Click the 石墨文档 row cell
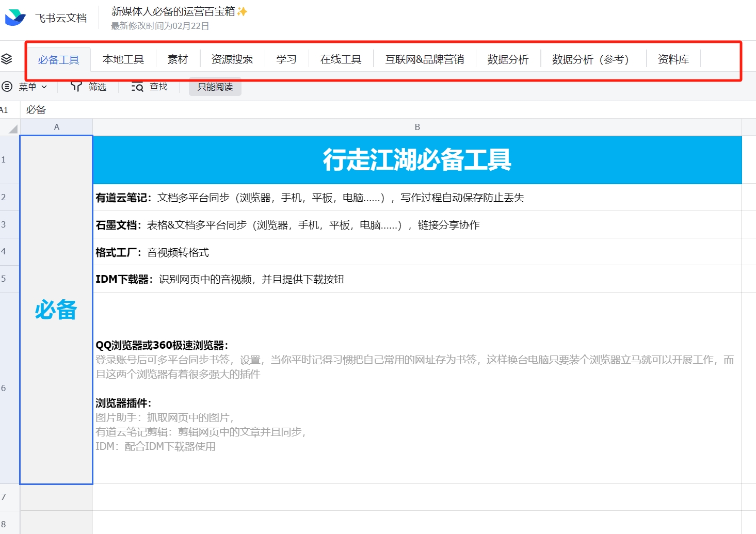This screenshot has width=756, height=534. tap(417, 225)
